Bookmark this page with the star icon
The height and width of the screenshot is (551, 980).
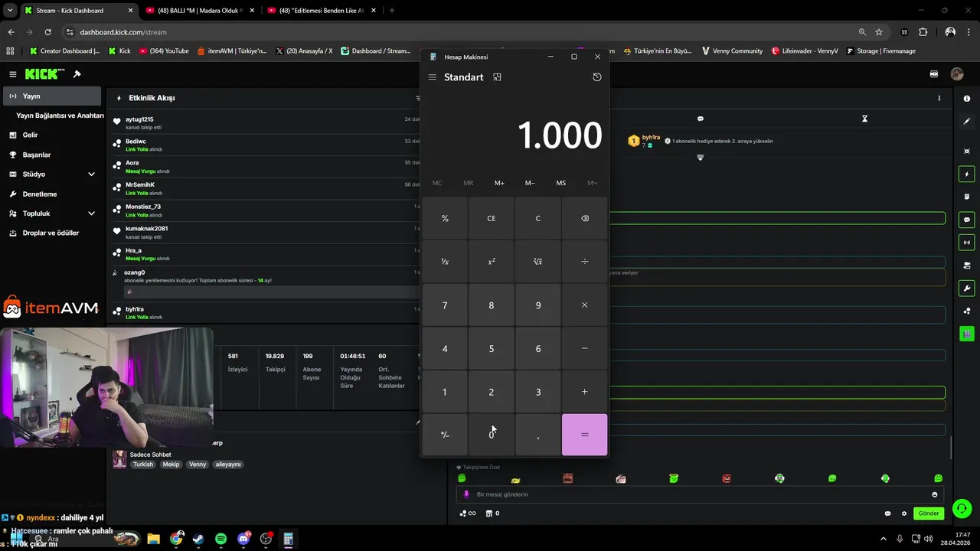pos(879,32)
